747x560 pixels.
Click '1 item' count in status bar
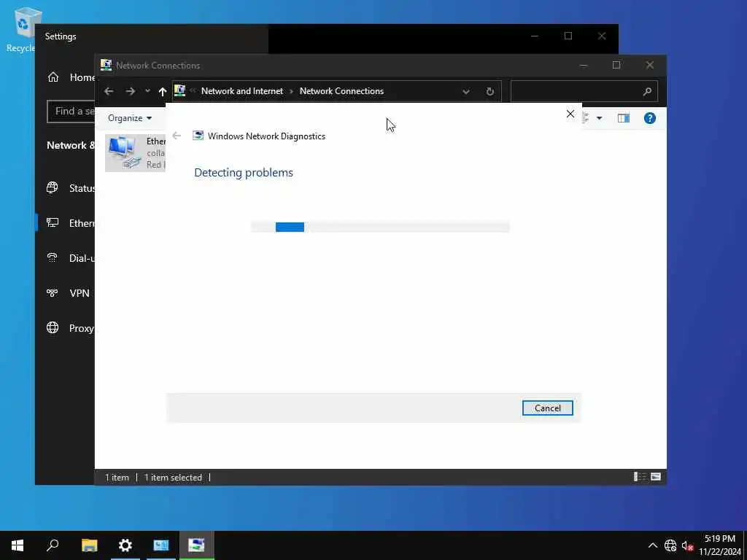117,477
